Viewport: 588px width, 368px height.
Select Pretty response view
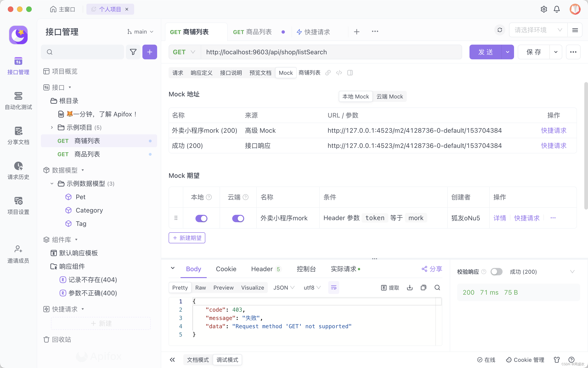click(x=180, y=288)
